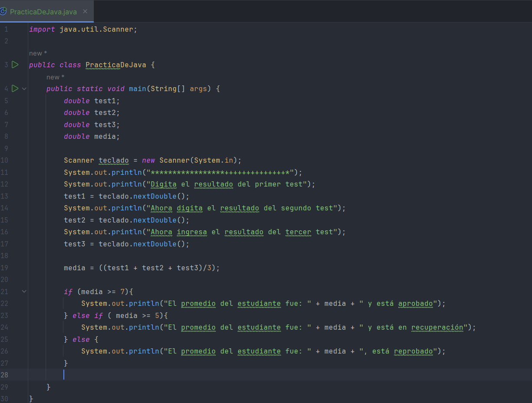Click line number 19 in the gutter
This screenshot has height=403, width=532.
[4, 268]
